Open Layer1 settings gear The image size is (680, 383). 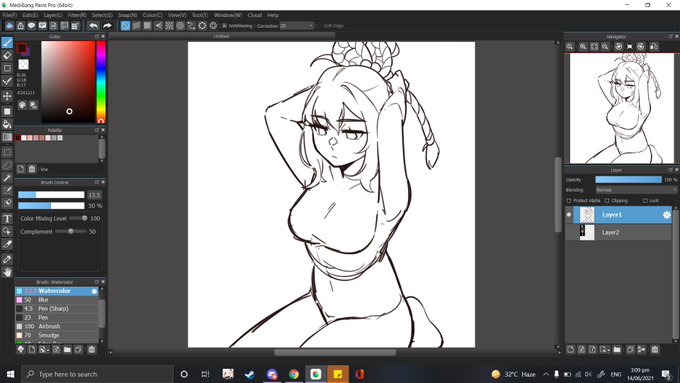pos(667,215)
